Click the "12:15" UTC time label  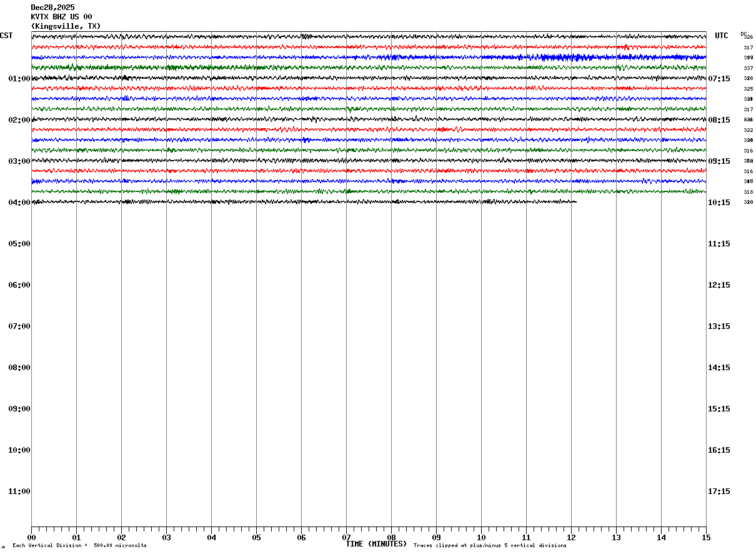pyautogui.click(x=719, y=285)
